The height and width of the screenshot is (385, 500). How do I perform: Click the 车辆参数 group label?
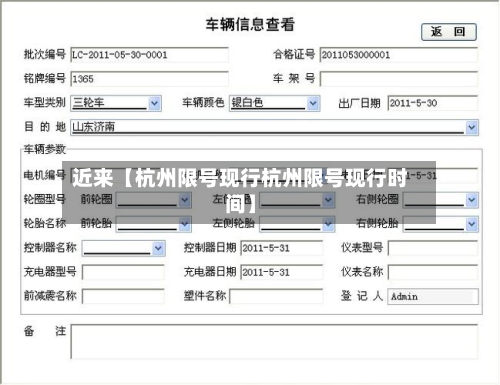pyautogui.click(x=45, y=149)
